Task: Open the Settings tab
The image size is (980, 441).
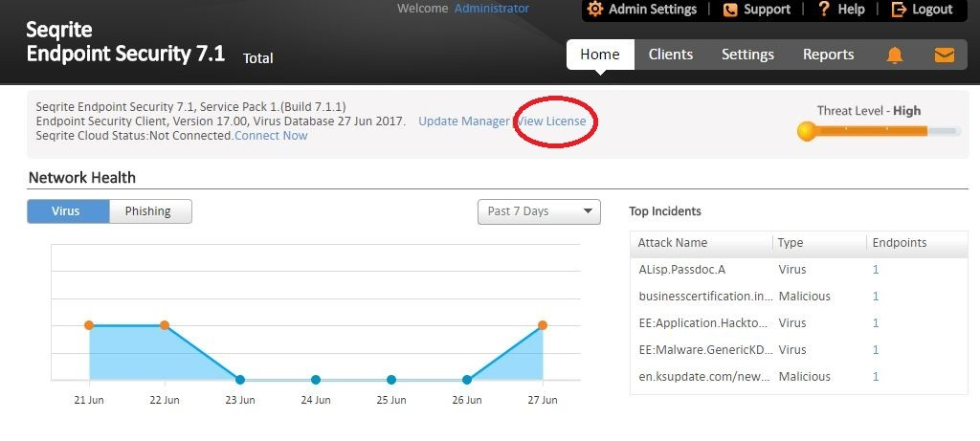Action: [x=747, y=55]
